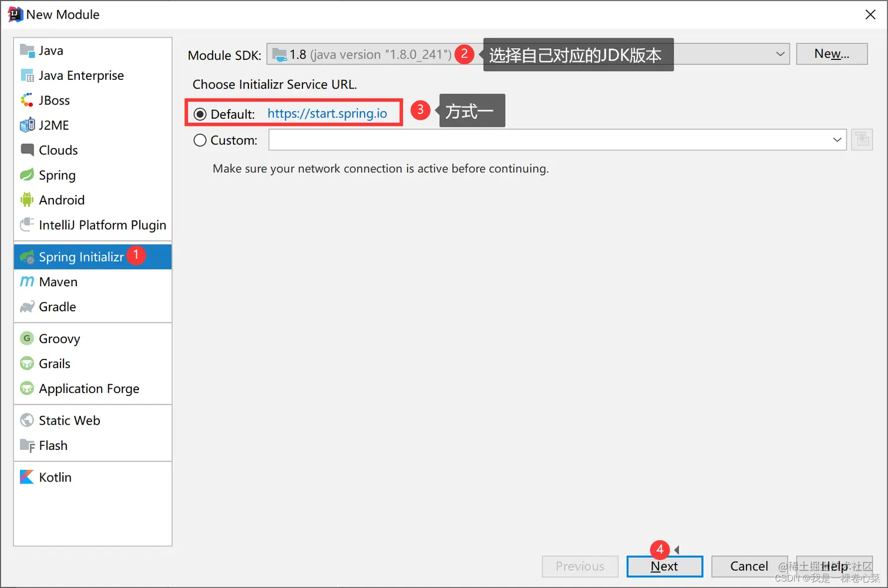Close the New Module dialog
The height and width of the screenshot is (588, 888).
(870, 14)
